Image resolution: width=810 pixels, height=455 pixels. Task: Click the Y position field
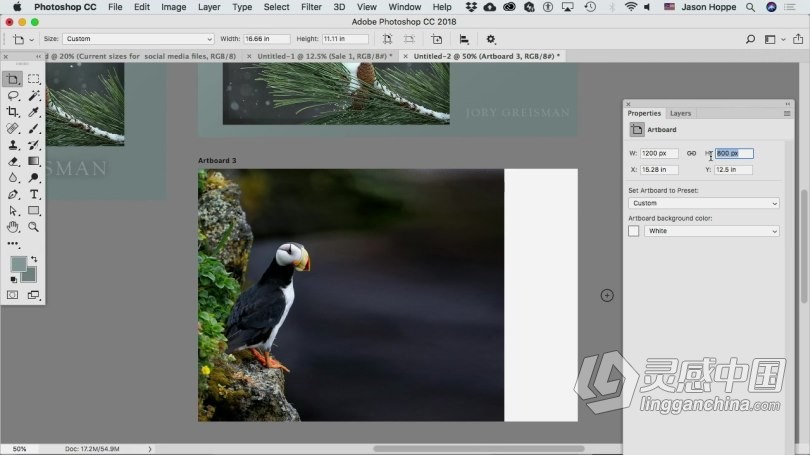pyautogui.click(x=734, y=169)
